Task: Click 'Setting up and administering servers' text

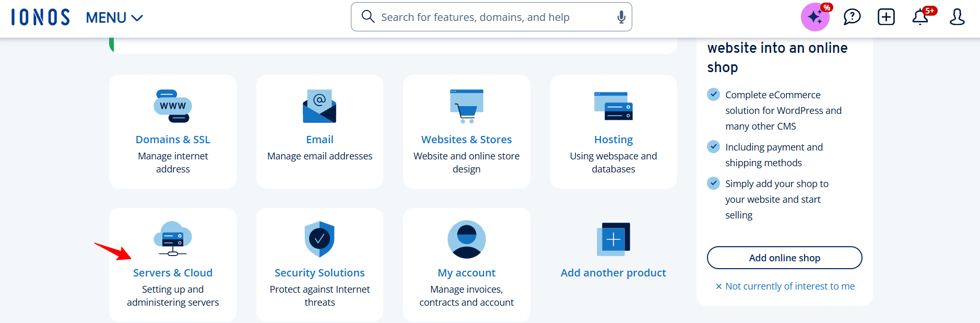Action: [x=173, y=296]
